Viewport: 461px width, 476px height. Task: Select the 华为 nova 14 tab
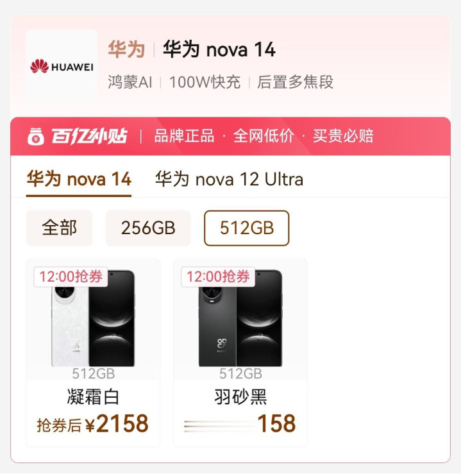point(79,179)
